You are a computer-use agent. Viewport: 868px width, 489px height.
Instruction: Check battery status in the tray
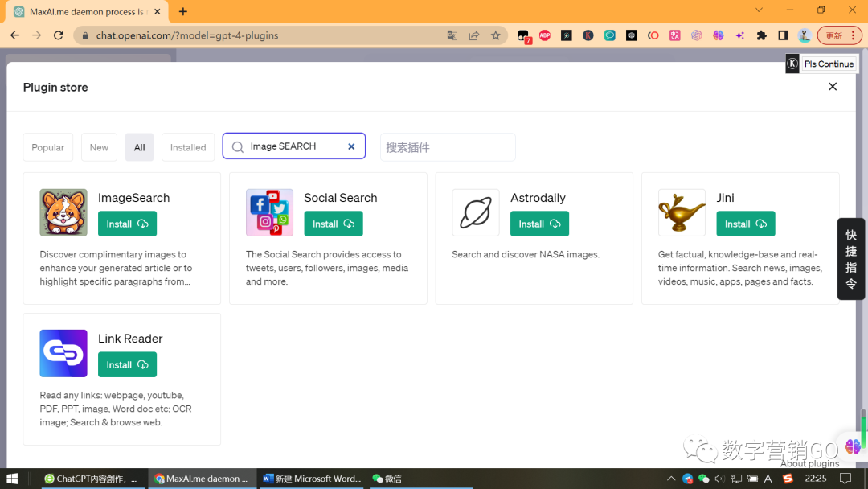pos(752,479)
